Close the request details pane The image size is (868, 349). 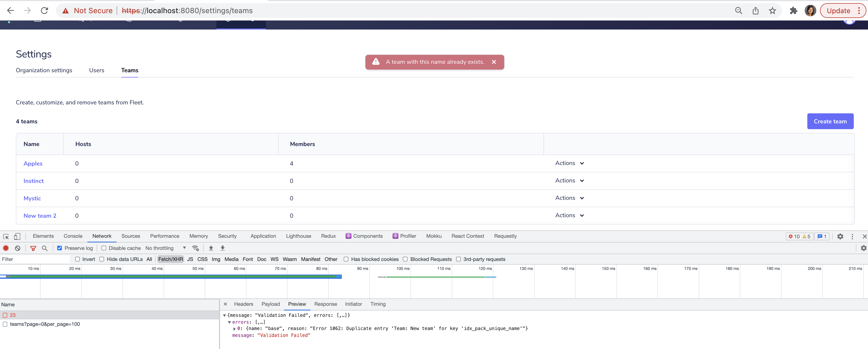225,304
